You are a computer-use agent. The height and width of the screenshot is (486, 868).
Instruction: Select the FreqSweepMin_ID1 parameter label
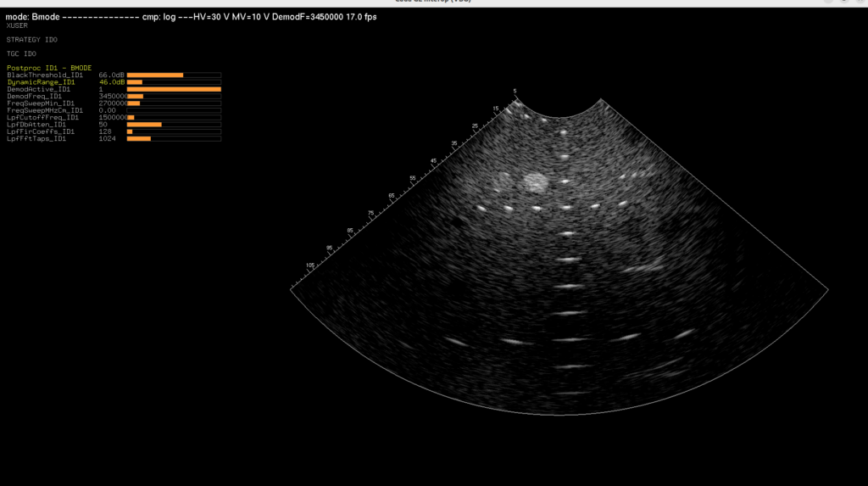tap(41, 103)
